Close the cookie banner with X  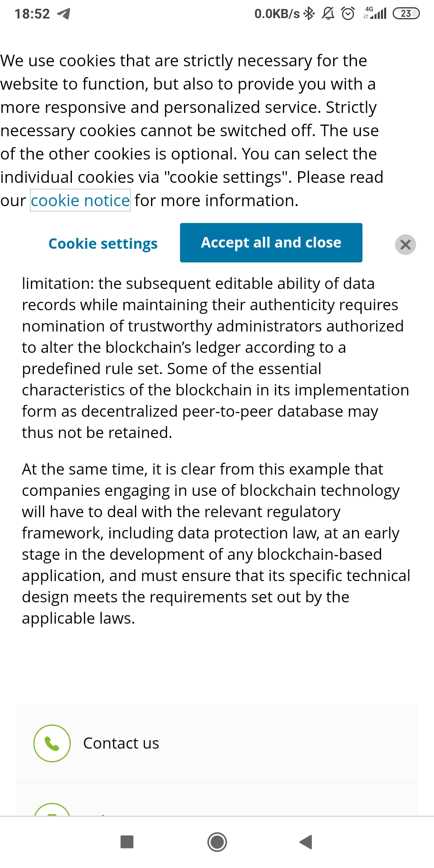pos(405,244)
